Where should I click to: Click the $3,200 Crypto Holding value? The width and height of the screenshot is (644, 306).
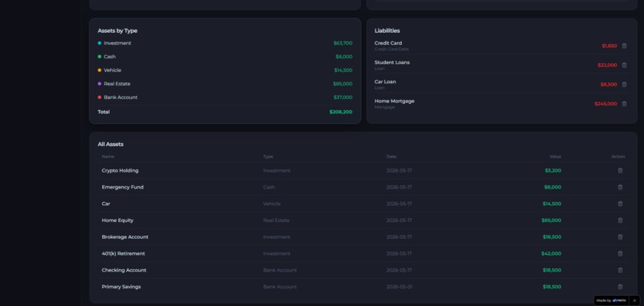(553, 170)
